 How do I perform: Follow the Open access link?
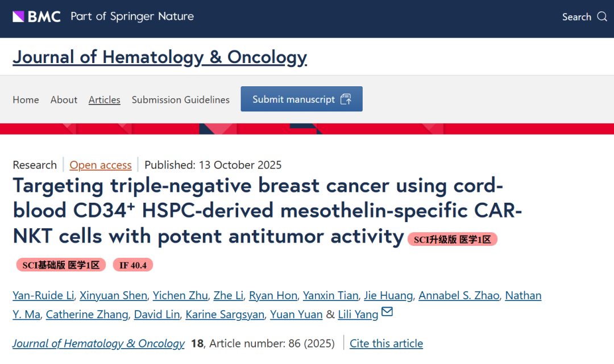point(101,165)
